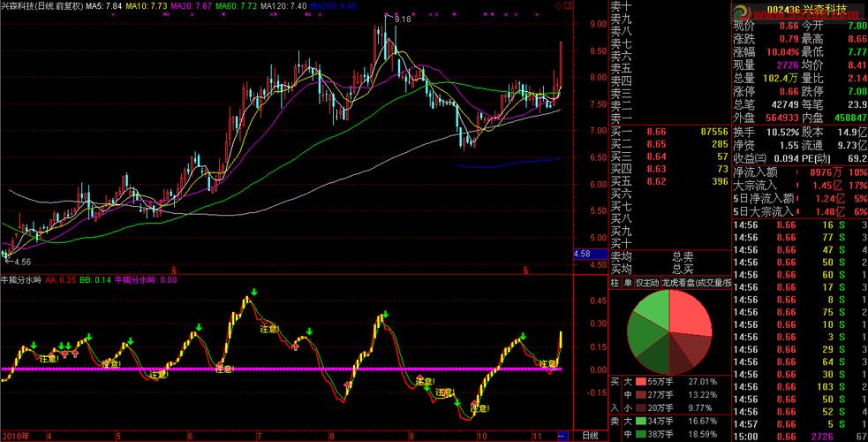
Task: Click the 买一 bid price 8.66 row
Action: 671,131
